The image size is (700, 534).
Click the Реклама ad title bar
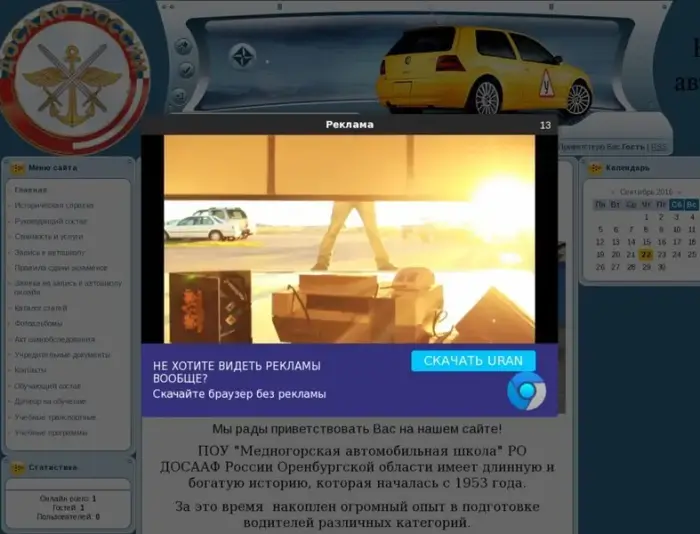click(350, 125)
